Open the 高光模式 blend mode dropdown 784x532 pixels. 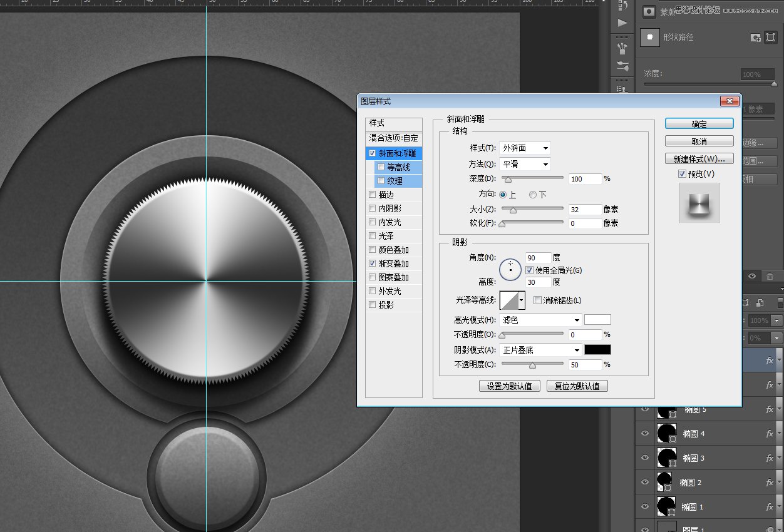[540, 319]
